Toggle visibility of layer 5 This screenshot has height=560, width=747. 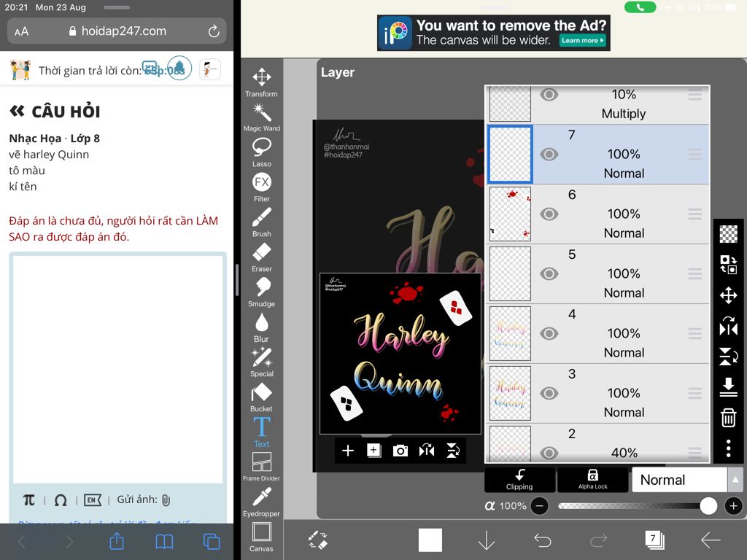click(x=549, y=274)
